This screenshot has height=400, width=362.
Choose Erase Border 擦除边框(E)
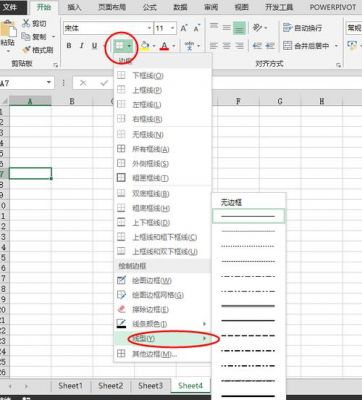coord(163,310)
